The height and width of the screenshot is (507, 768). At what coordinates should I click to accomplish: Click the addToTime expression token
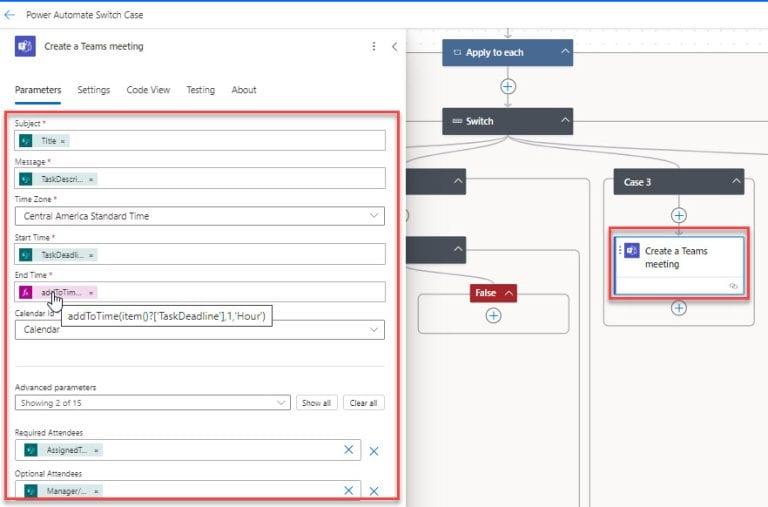[58, 292]
